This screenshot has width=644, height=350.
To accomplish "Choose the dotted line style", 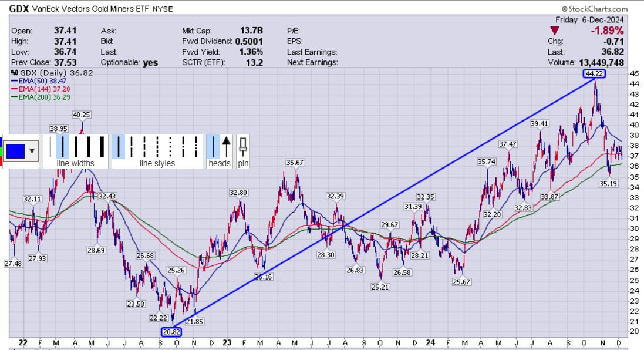I will (x=170, y=147).
